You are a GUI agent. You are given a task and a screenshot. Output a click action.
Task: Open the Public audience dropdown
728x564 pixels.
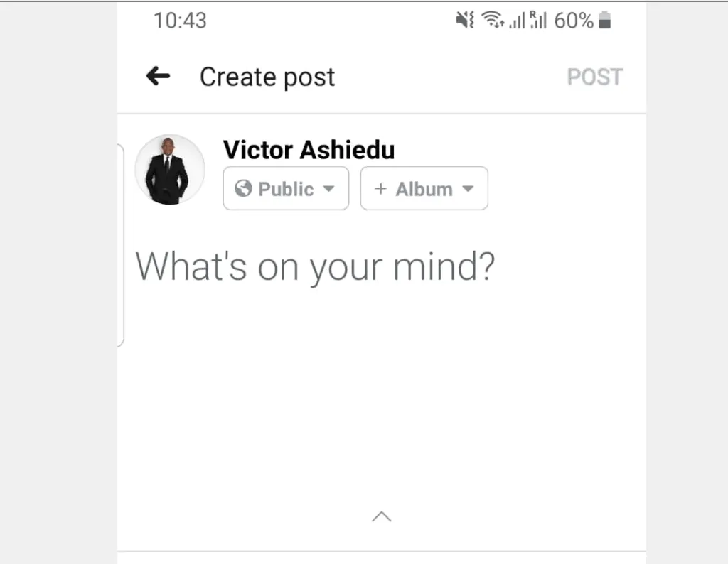286,189
